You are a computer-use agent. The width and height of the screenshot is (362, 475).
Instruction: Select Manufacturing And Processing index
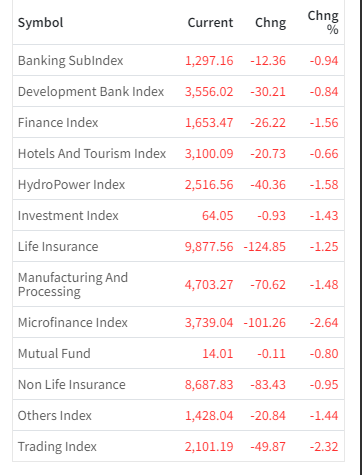[178, 284]
